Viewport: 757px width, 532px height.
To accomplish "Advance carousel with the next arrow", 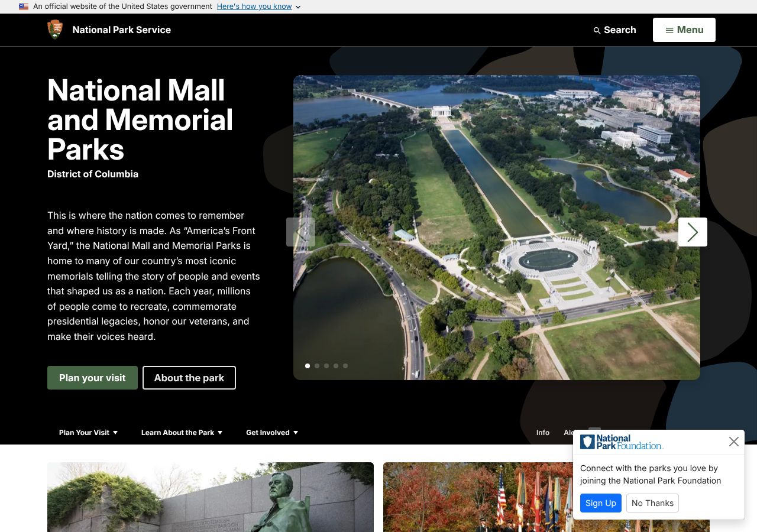I will click(x=693, y=232).
